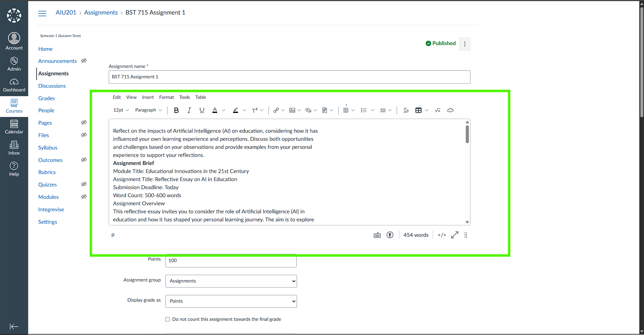Open the Edit menu in the editor

[x=117, y=97]
